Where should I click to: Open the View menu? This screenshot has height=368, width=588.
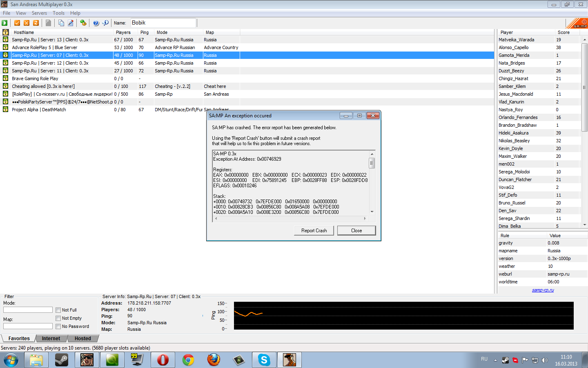[21, 13]
